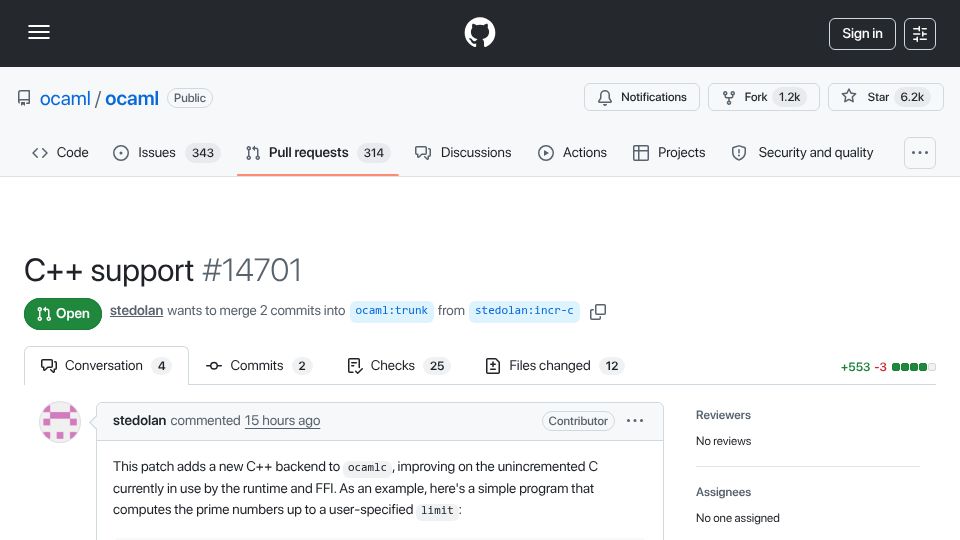Switch to the Commits tab
This screenshot has width=960, height=540.
click(259, 366)
